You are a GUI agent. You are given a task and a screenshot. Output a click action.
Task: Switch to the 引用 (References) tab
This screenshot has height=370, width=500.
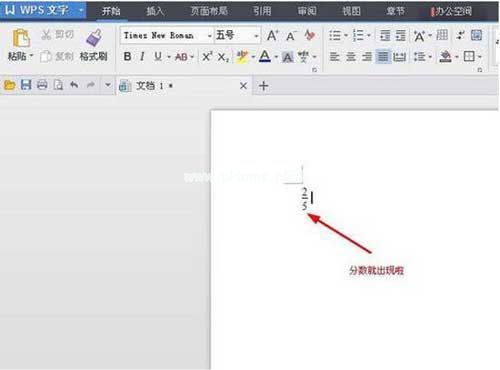pyautogui.click(x=262, y=11)
